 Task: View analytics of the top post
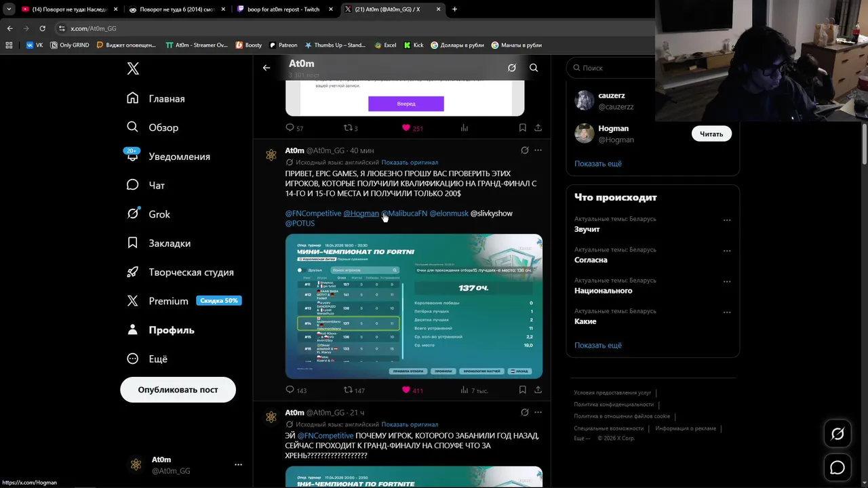(x=465, y=127)
